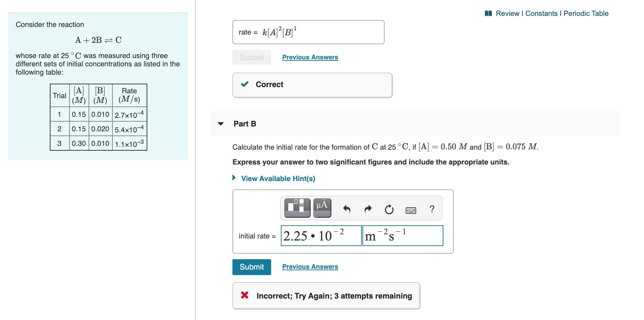Click the red Incorrect X icon

[244, 295]
